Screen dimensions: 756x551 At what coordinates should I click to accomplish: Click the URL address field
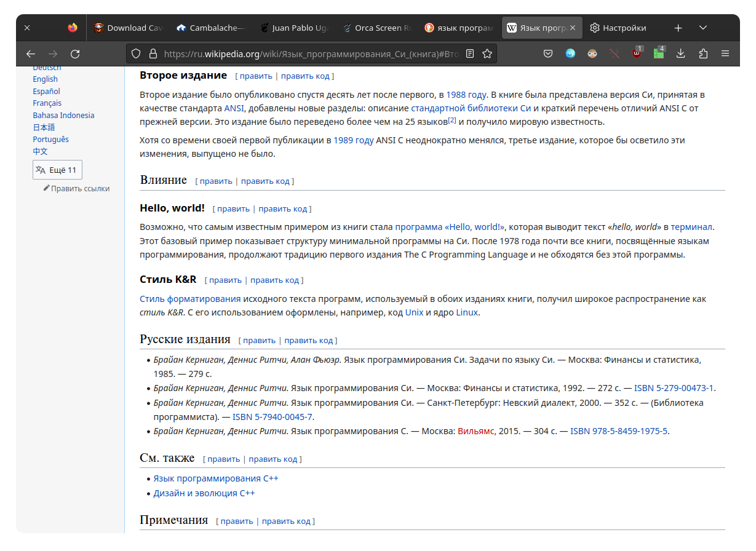coord(311,54)
